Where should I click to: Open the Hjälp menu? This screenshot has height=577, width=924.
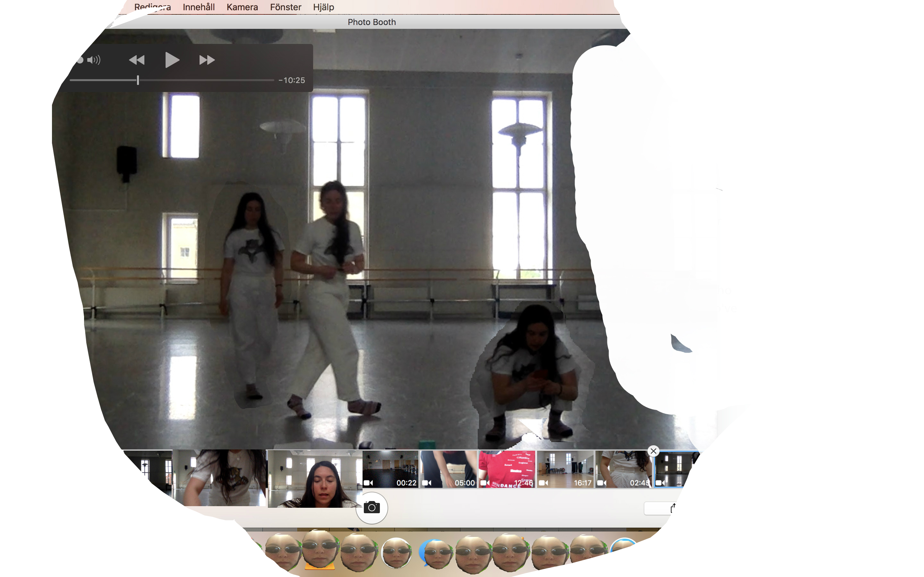pyautogui.click(x=323, y=7)
